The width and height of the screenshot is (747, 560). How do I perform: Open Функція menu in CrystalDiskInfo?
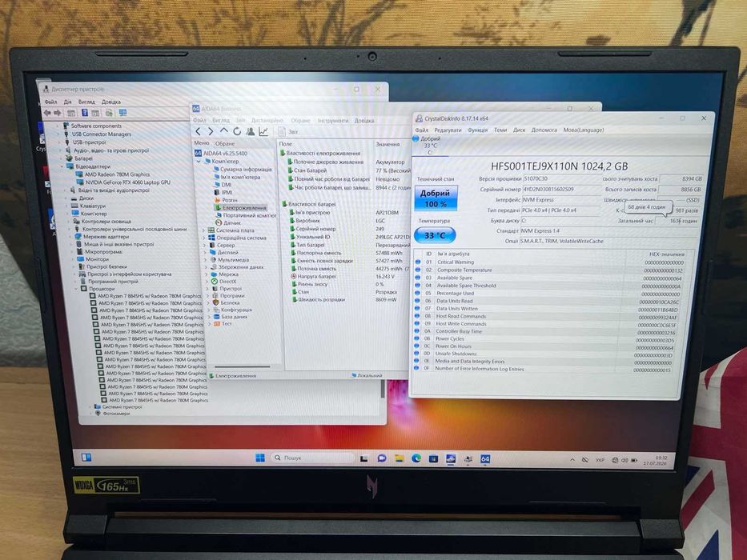point(478,130)
